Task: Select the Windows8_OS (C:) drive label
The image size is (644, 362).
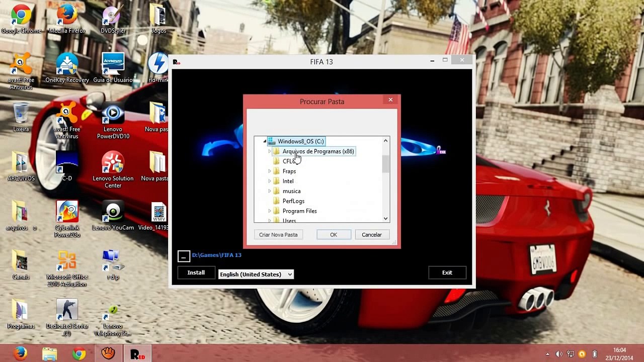Action: (x=300, y=141)
